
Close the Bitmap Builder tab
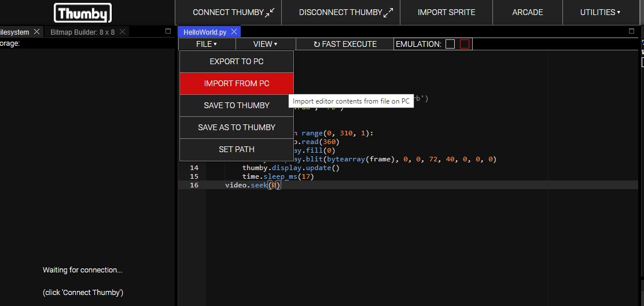click(122, 32)
